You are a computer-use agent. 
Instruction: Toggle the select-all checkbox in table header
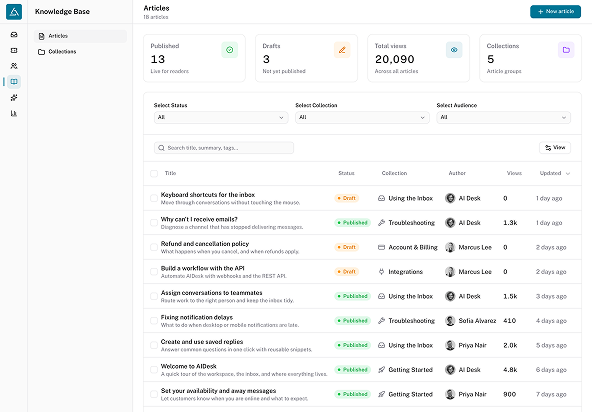point(154,173)
